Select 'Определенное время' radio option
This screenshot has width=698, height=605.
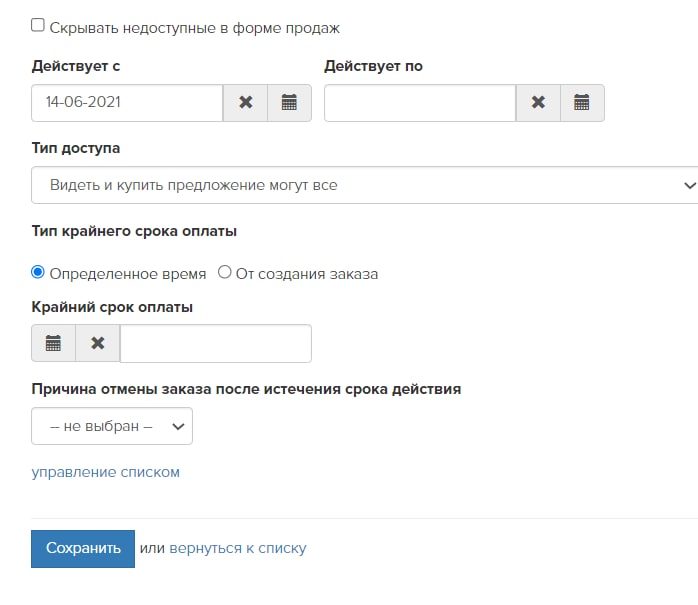38,272
